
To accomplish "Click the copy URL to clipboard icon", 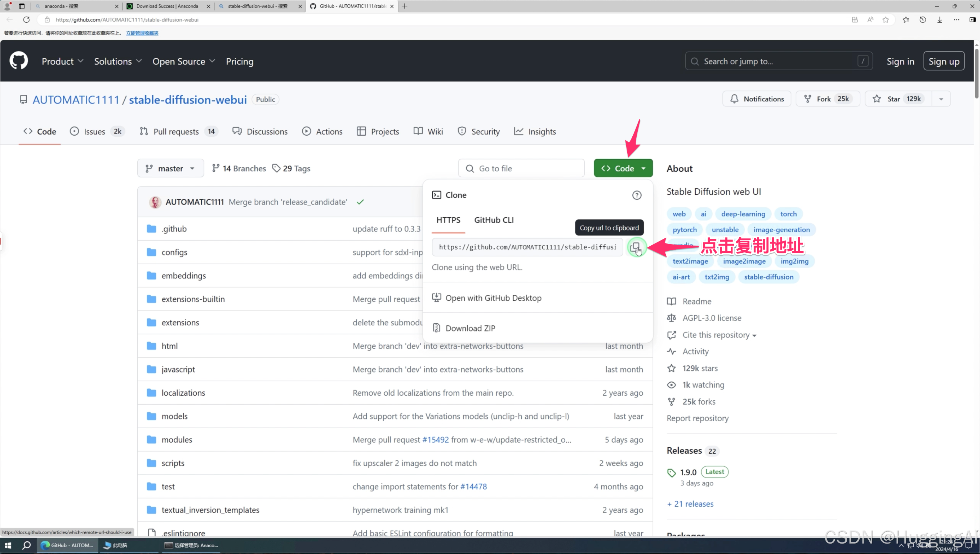I will click(635, 247).
